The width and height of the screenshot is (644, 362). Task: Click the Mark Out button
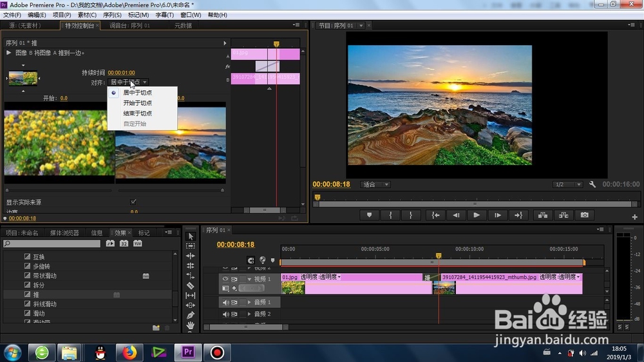point(411,215)
